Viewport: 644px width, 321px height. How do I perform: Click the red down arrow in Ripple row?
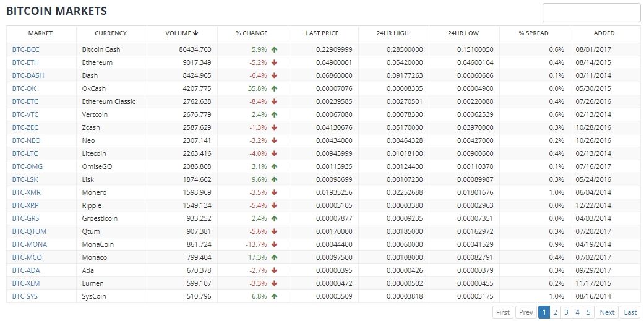(274, 206)
